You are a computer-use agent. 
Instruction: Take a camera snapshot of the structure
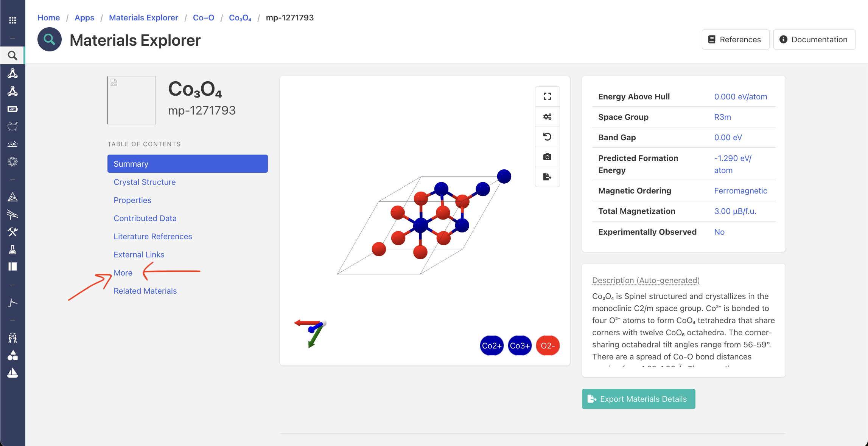coord(547,157)
